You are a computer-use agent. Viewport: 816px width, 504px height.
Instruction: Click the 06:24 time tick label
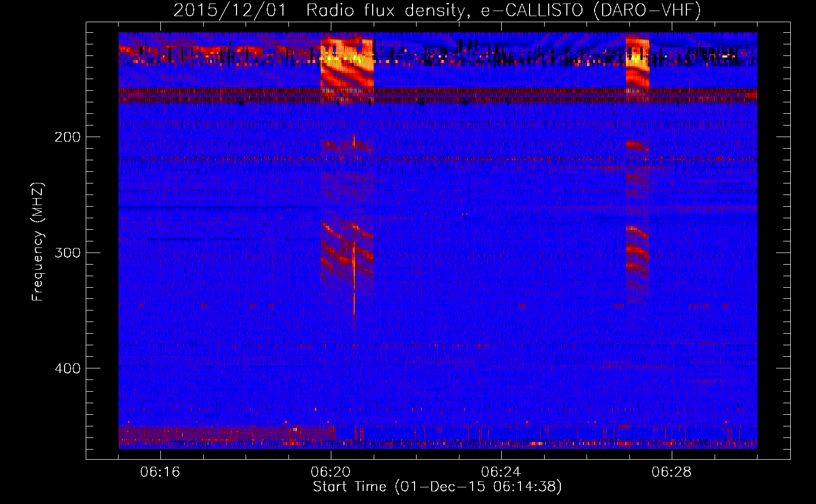[501, 472]
